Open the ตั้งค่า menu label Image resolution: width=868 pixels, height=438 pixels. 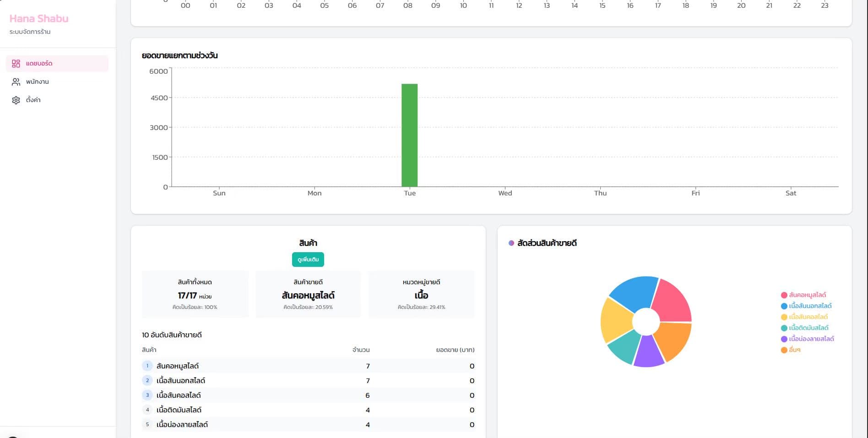(33, 100)
